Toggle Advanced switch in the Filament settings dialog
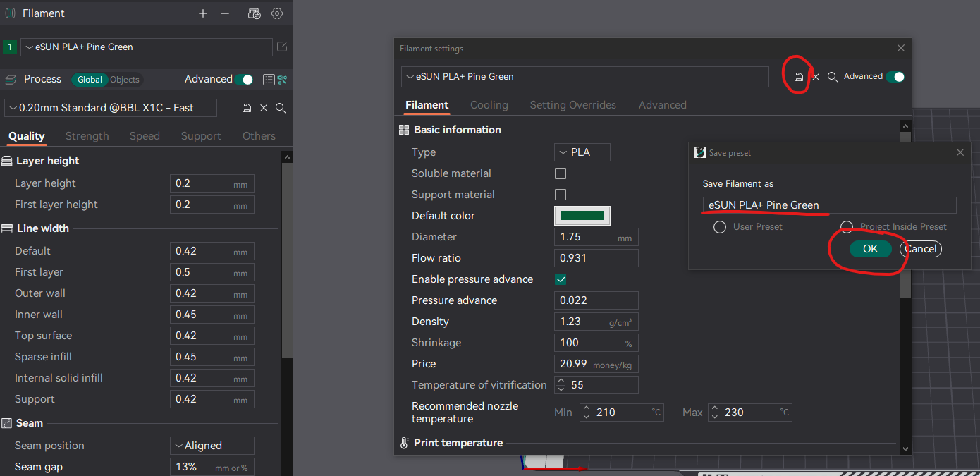This screenshot has height=476, width=980. (895, 77)
